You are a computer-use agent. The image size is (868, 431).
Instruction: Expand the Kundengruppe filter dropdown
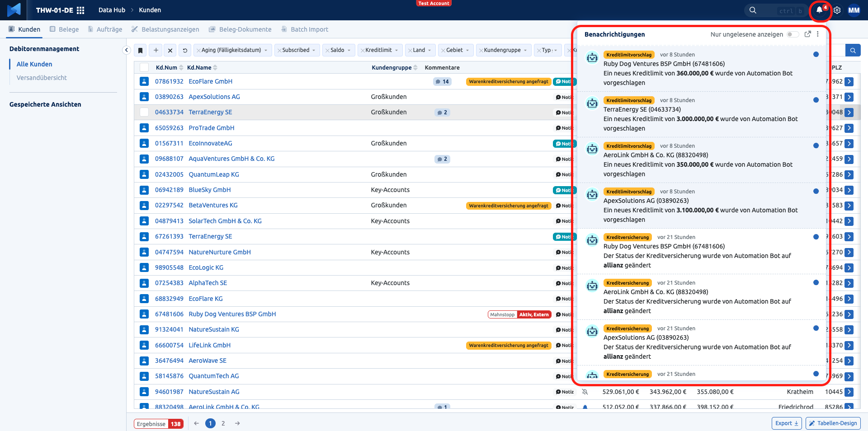point(503,50)
